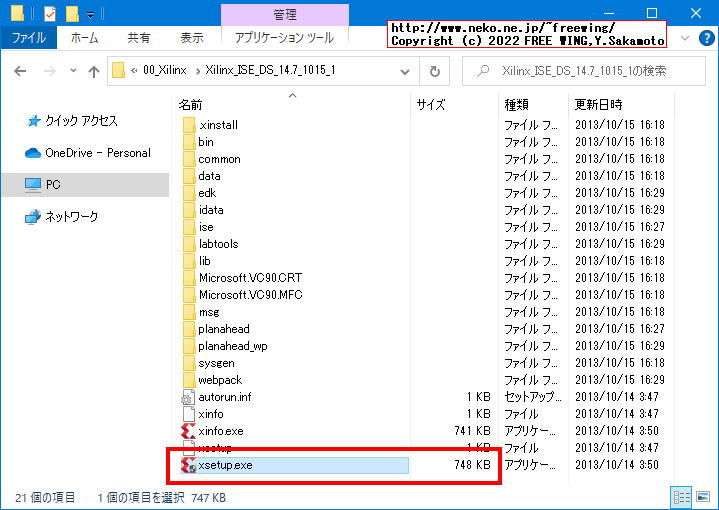The height and width of the screenshot is (510, 719).
Task: Select the xinfo file icon
Action: (188, 414)
